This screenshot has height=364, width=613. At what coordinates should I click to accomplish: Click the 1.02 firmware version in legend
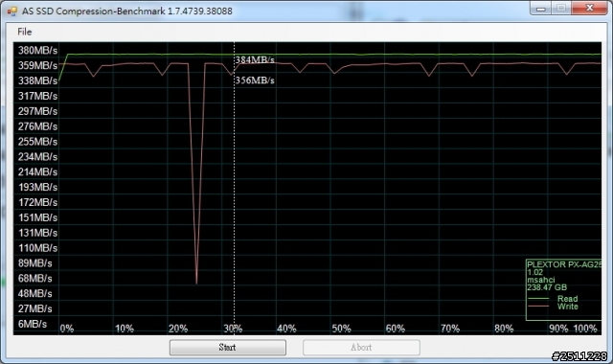pos(534,272)
